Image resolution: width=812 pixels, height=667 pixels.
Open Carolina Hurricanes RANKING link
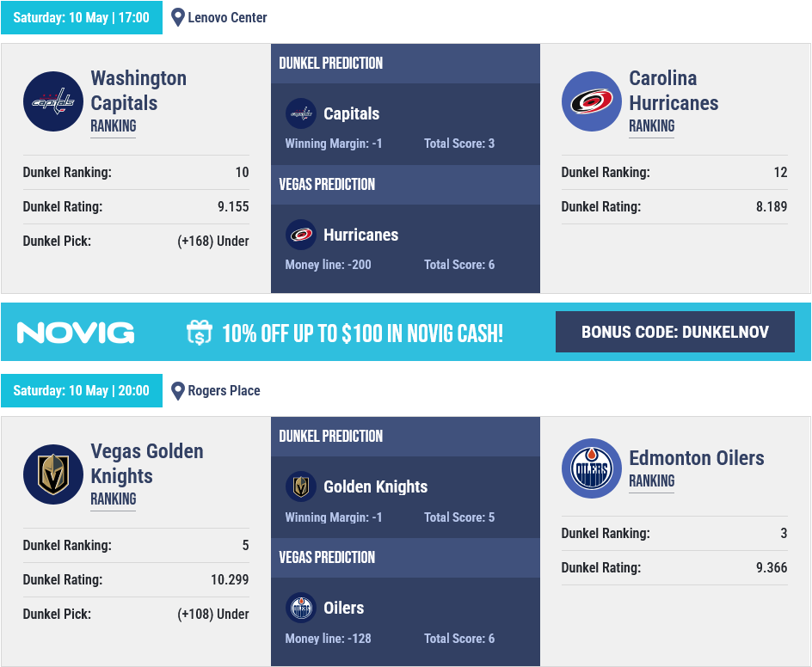(x=651, y=125)
